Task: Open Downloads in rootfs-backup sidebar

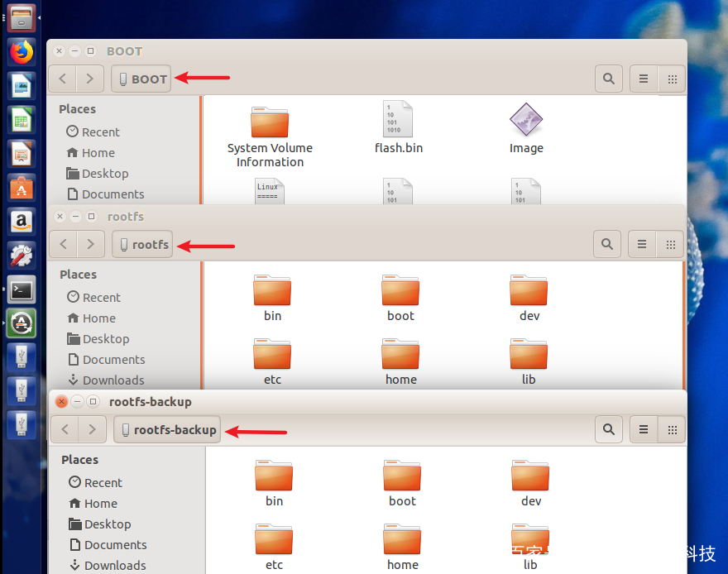Action: click(108, 565)
